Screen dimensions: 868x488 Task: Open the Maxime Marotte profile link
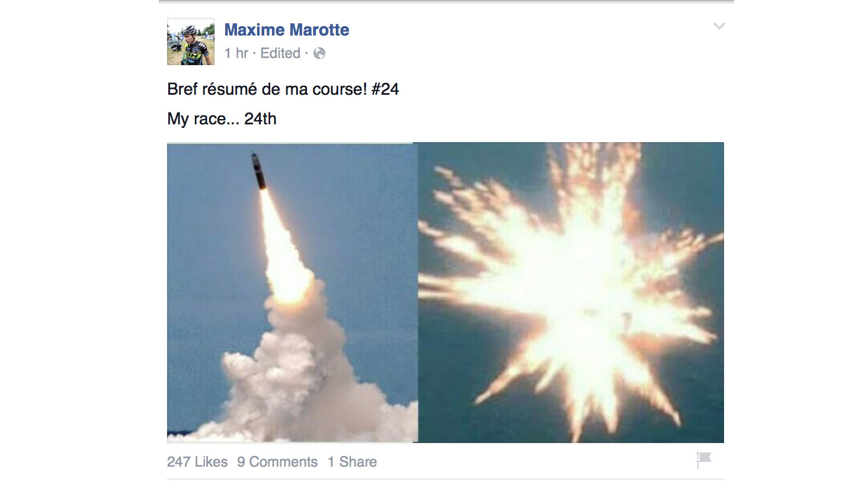point(287,30)
